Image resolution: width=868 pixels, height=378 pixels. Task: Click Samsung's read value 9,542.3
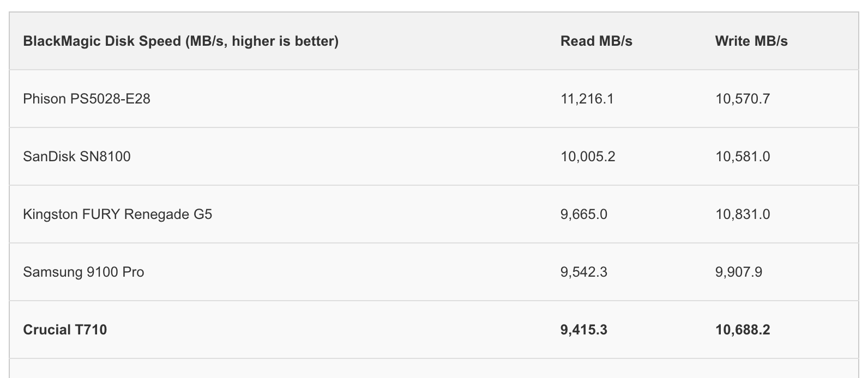click(583, 272)
